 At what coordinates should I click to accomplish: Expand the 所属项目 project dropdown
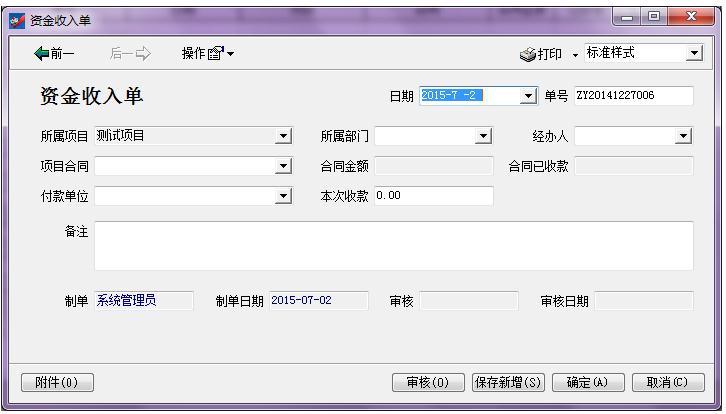pyautogui.click(x=284, y=136)
